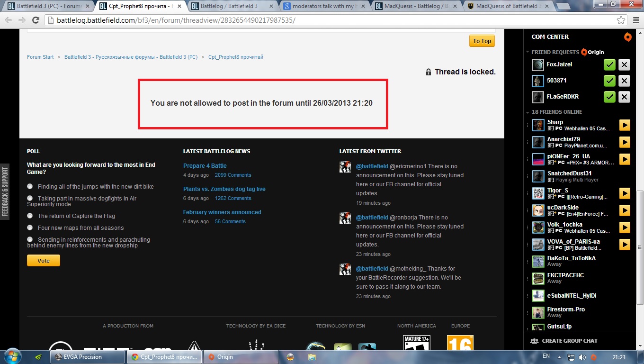Join Tigor_S's server via play button
This screenshot has width=644, height=364.
625,193
